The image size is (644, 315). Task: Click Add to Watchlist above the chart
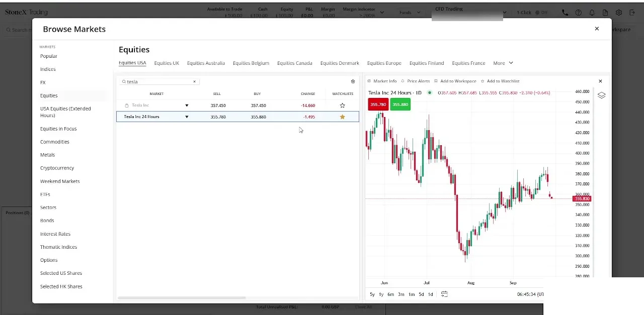click(x=500, y=81)
